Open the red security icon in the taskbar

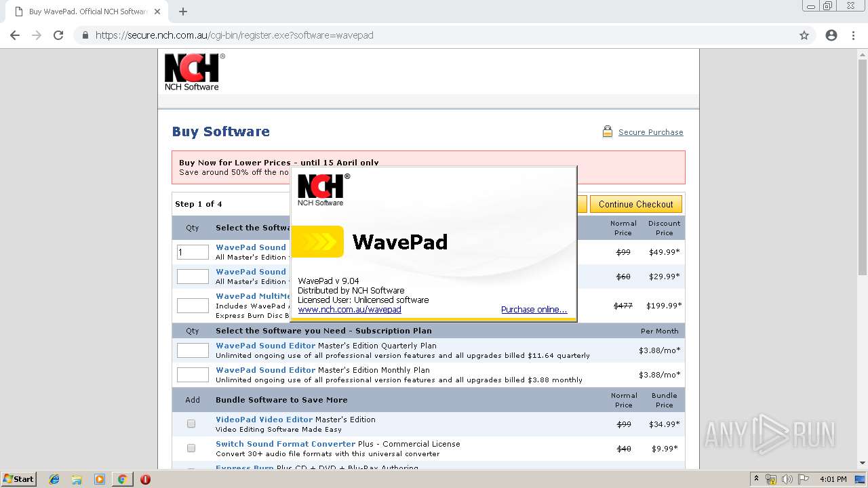tap(145, 479)
